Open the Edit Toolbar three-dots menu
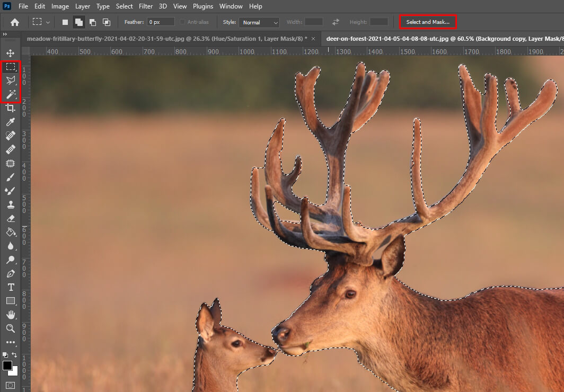The height and width of the screenshot is (392, 564). (11, 342)
